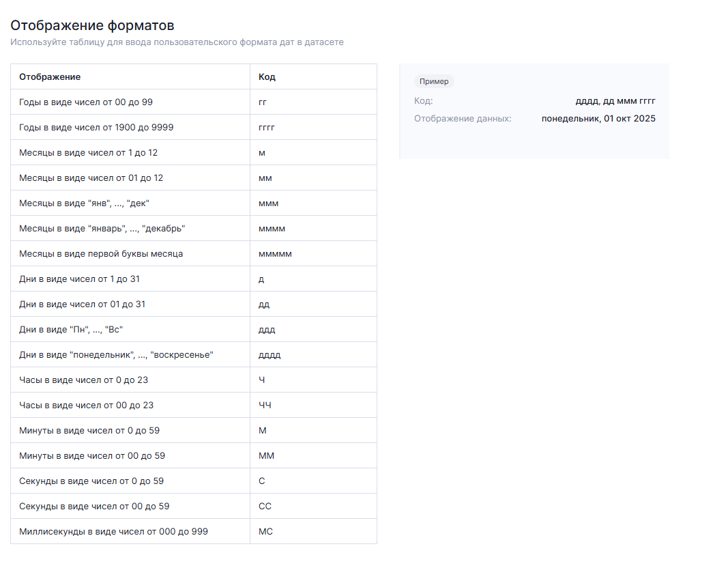
Task: Click row "Дни в виде "понедельник", ..., "воскресенье""
Action: pos(117,355)
